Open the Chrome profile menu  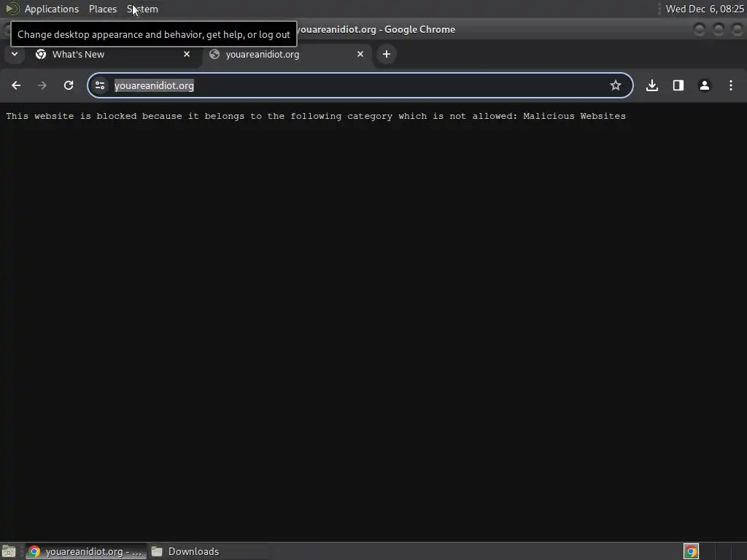click(705, 85)
